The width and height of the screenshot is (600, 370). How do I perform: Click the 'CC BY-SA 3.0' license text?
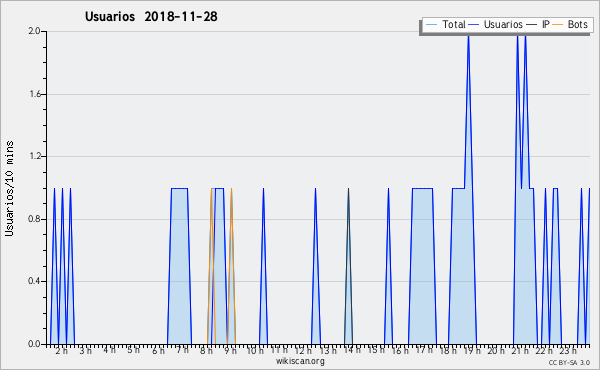(x=569, y=363)
